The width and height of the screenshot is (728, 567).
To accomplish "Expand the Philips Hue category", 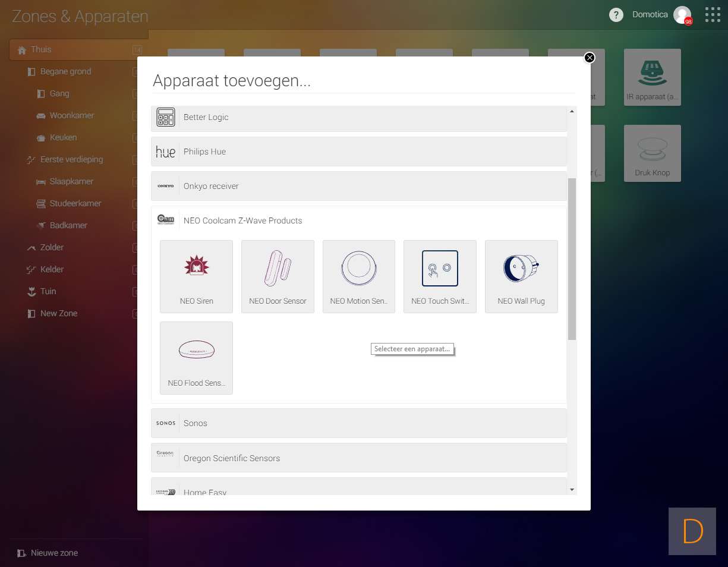I will (x=359, y=152).
